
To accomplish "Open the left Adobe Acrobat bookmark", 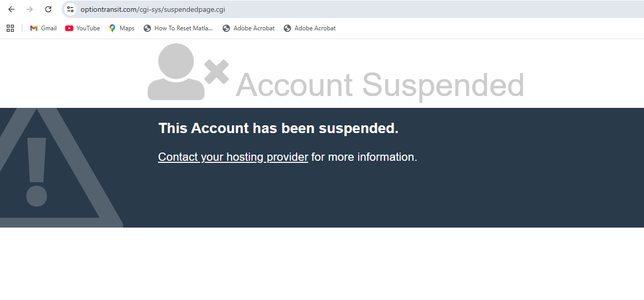I will [x=249, y=28].
